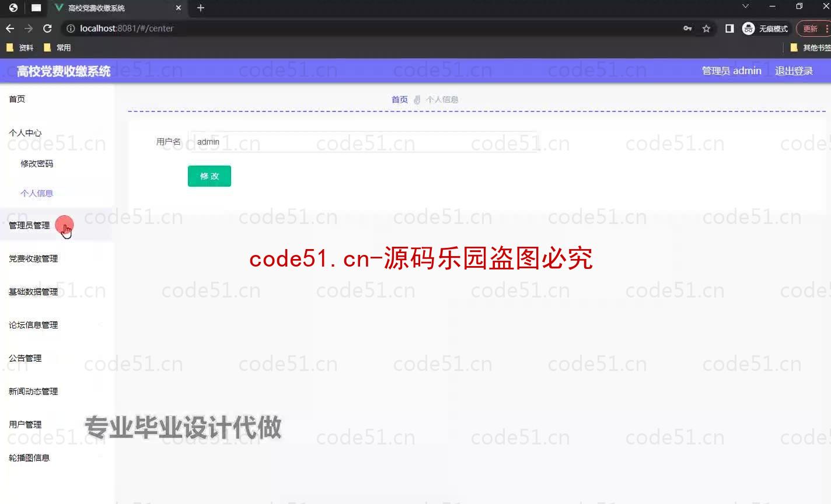Expand the 论坛信息管理 sidebar menu
Image resolution: width=831 pixels, height=504 pixels.
tap(57, 325)
